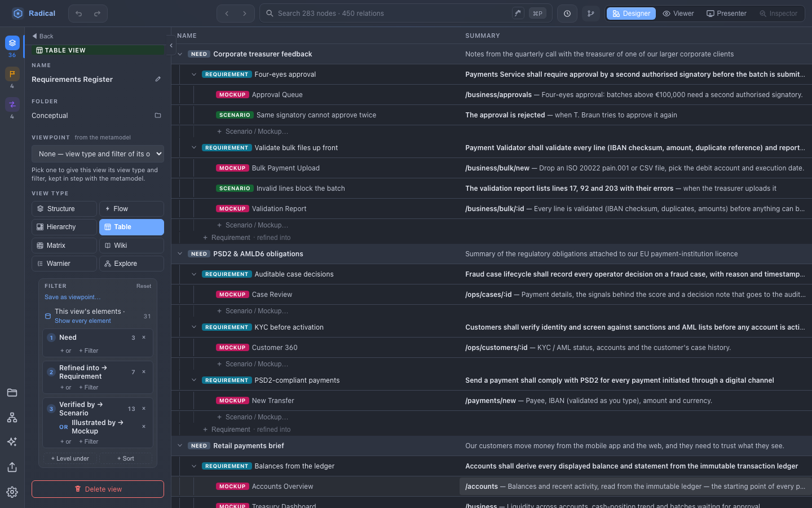Click the undo arrow in the top bar
Screen dimensions: 812x508
(x=79, y=14)
